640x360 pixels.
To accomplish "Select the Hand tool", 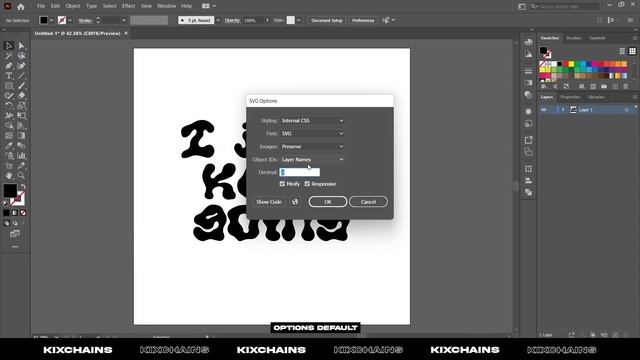I will [9, 176].
